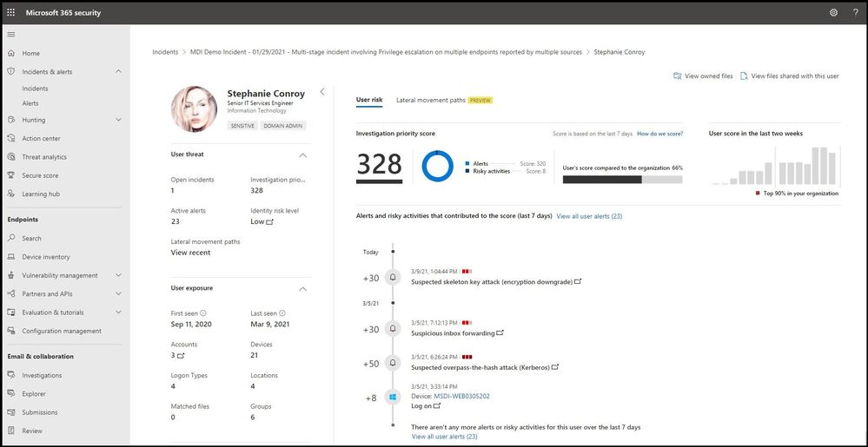Click the Evaluation & tutorials icon

tap(11, 312)
